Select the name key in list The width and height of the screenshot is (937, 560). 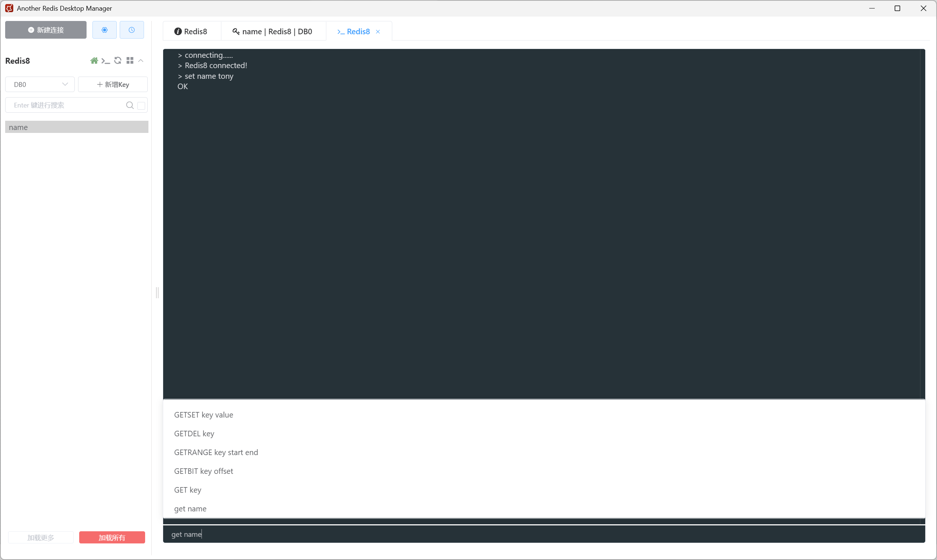click(x=77, y=127)
